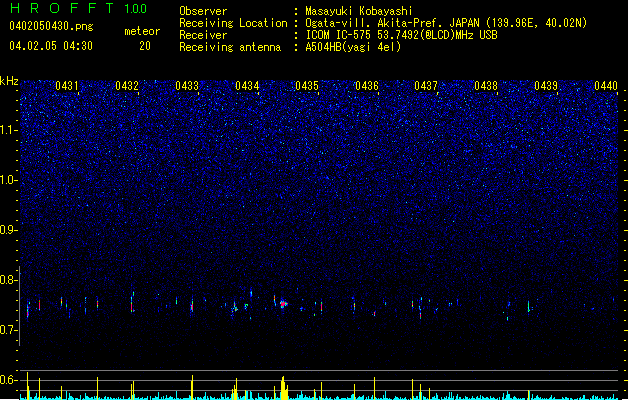Click the 0.9 frequency axis label
This screenshot has height=400, width=629.
8,230
